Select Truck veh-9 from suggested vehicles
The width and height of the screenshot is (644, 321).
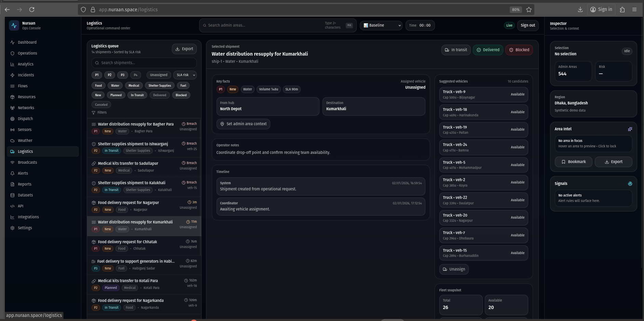[x=483, y=94]
